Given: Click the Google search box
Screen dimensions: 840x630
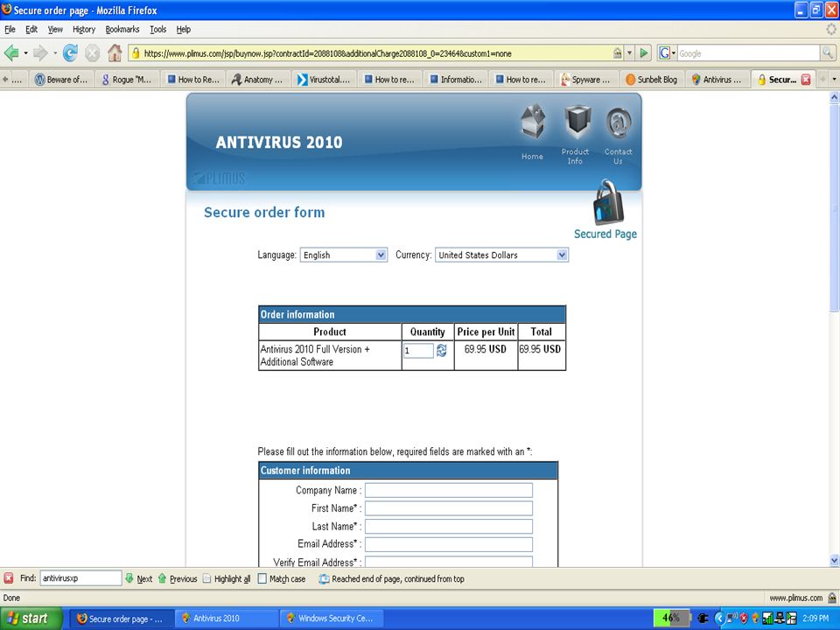Looking at the screenshot, I should (748, 53).
